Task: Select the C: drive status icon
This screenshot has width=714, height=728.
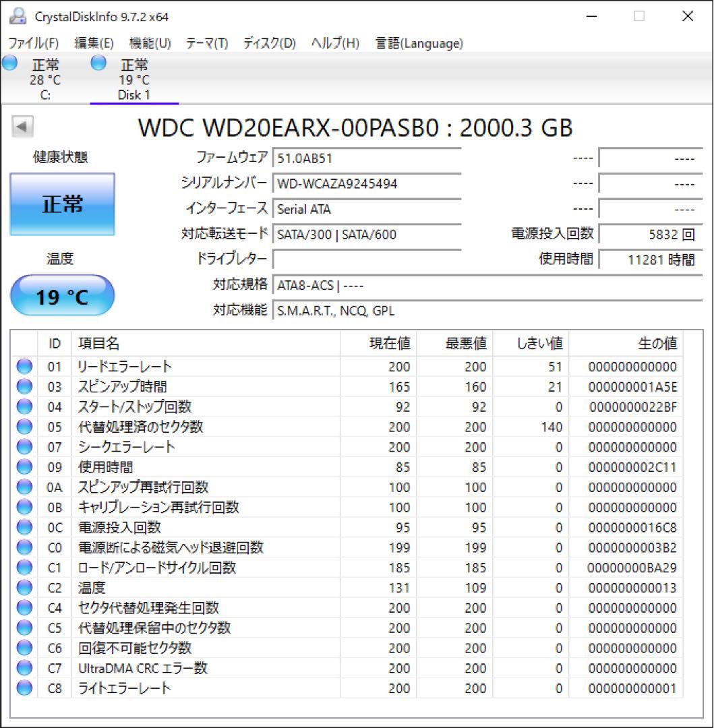Action: [9, 63]
